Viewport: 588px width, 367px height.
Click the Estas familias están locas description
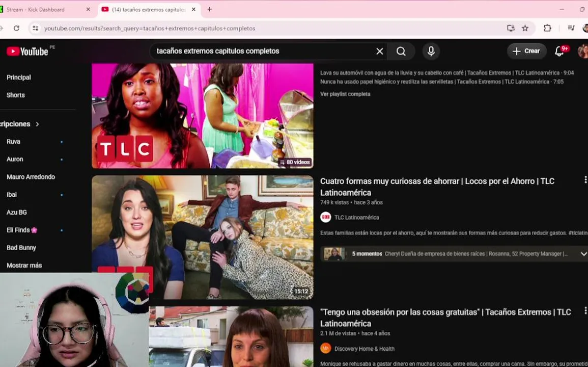click(454, 233)
